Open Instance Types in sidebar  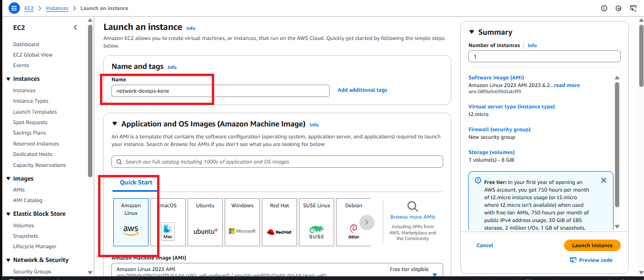click(31, 101)
